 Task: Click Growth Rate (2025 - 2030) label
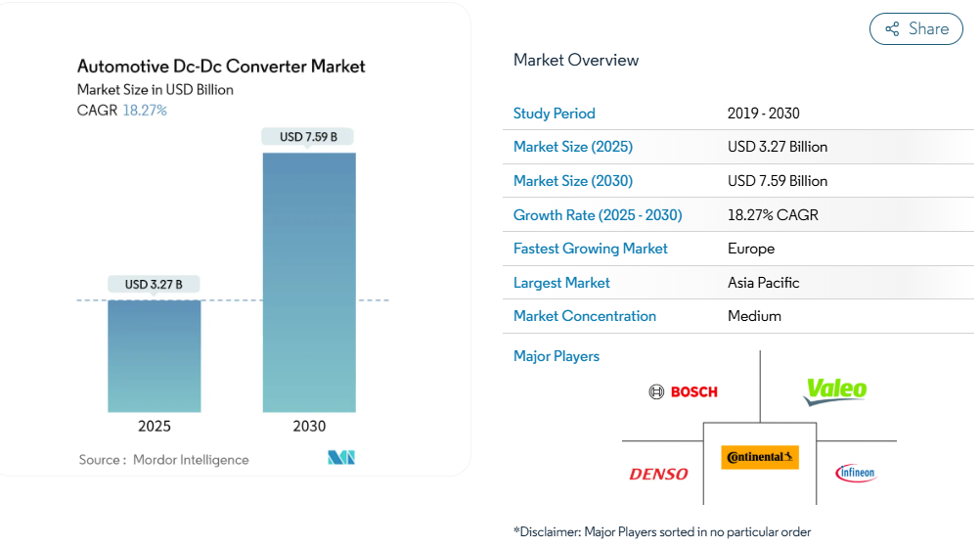click(x=598, y=215)
